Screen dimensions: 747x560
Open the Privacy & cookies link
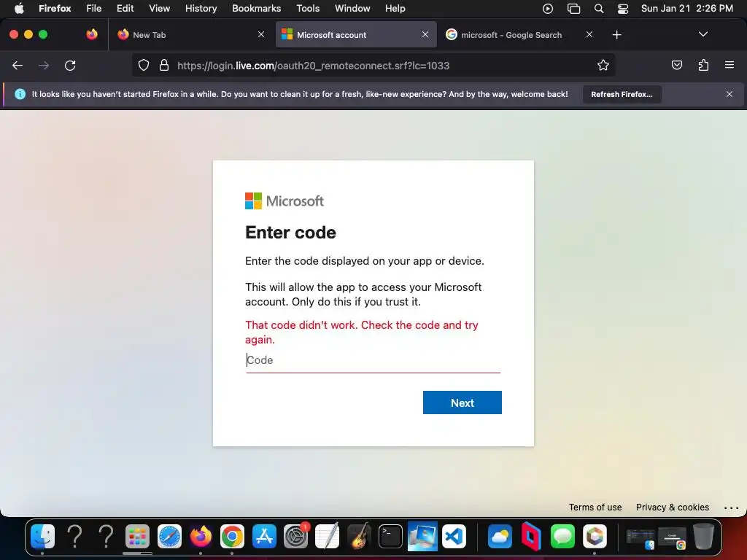pyautogui.click(x=672, y=507)
